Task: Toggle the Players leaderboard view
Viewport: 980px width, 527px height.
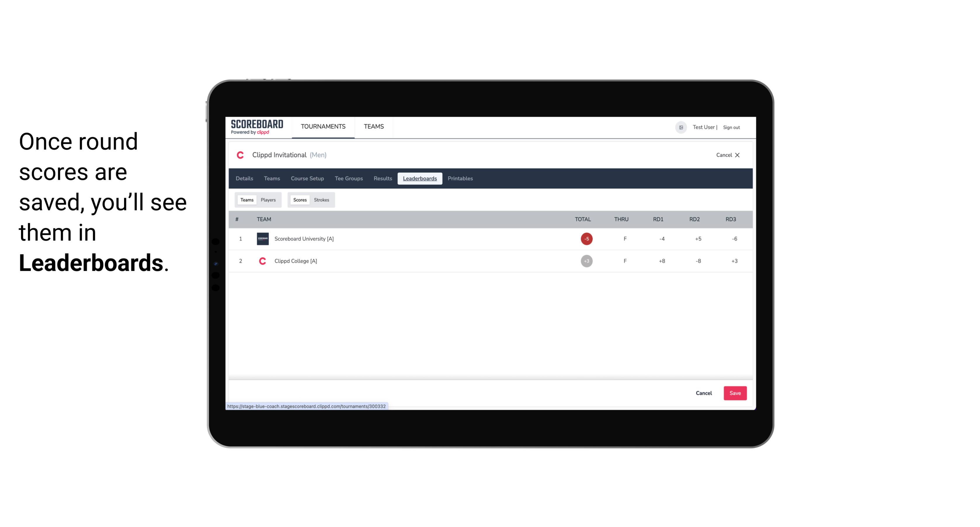Action: coord(268,200)
